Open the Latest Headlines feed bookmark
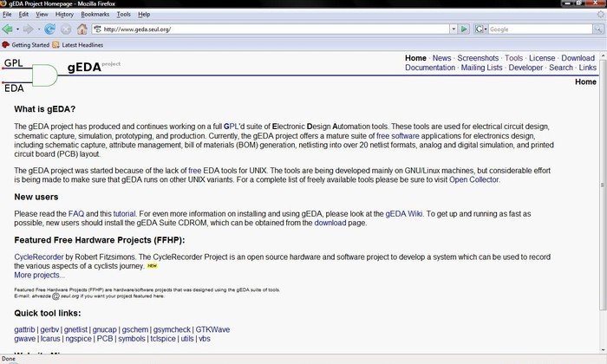The height and width of the screenshot is (364, 607). (x=77, y=44)
